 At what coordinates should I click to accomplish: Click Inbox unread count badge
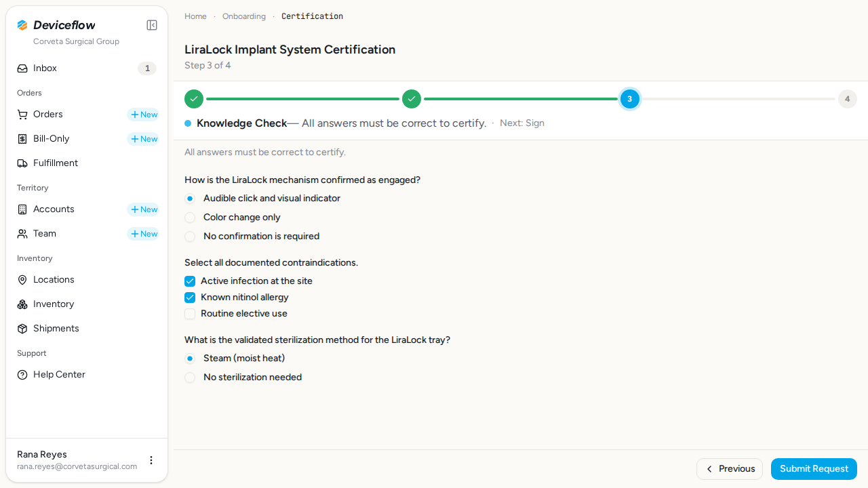point(147,68)
